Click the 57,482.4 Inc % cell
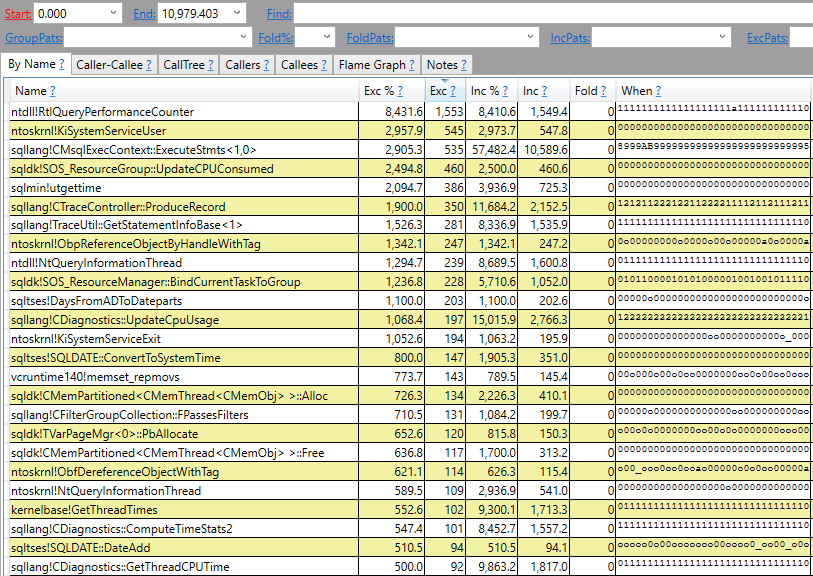 [x=493, y=150]
